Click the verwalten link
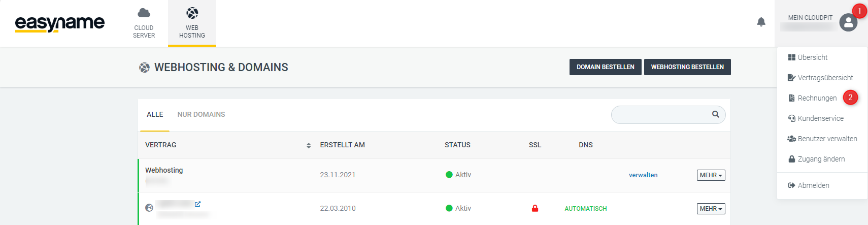Screen dimensions: 868x225 tap(643, 175)
